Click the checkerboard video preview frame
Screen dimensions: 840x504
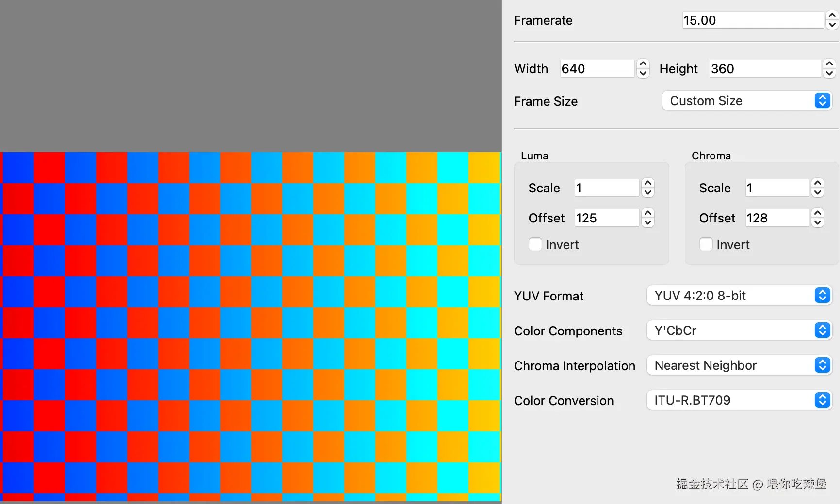(x=250, y=327)
